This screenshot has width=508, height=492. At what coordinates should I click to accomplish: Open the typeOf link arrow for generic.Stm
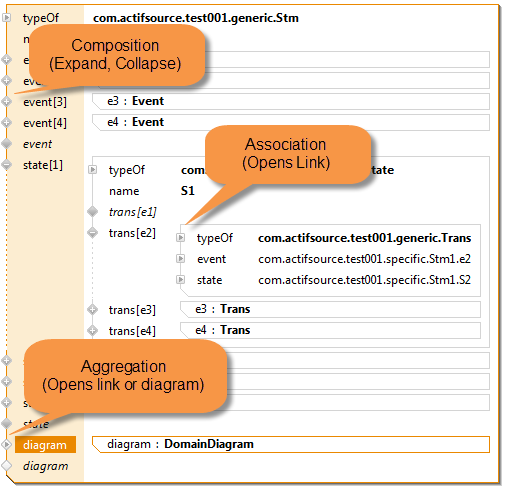6,17
